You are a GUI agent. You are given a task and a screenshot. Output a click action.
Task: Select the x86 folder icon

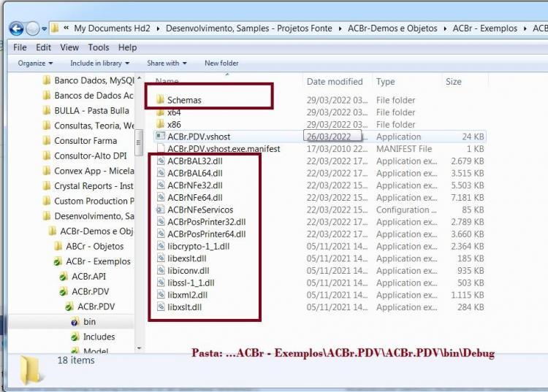(x=160, y=124)
